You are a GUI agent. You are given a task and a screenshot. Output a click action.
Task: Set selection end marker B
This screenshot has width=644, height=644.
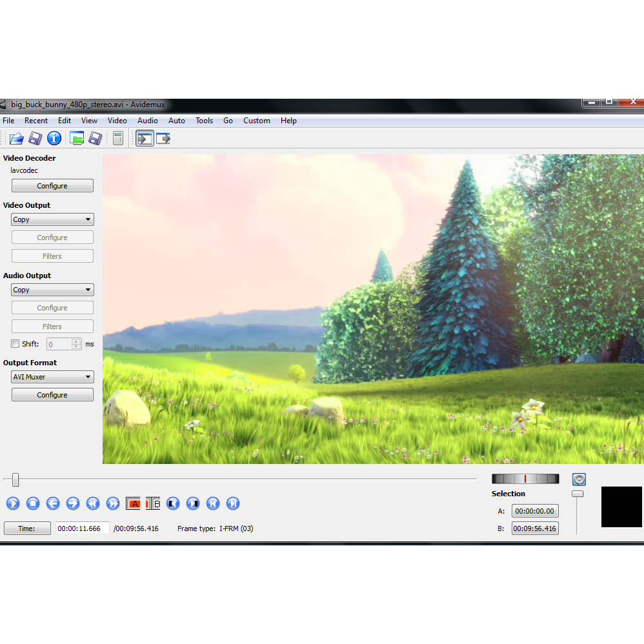[153, 503]
